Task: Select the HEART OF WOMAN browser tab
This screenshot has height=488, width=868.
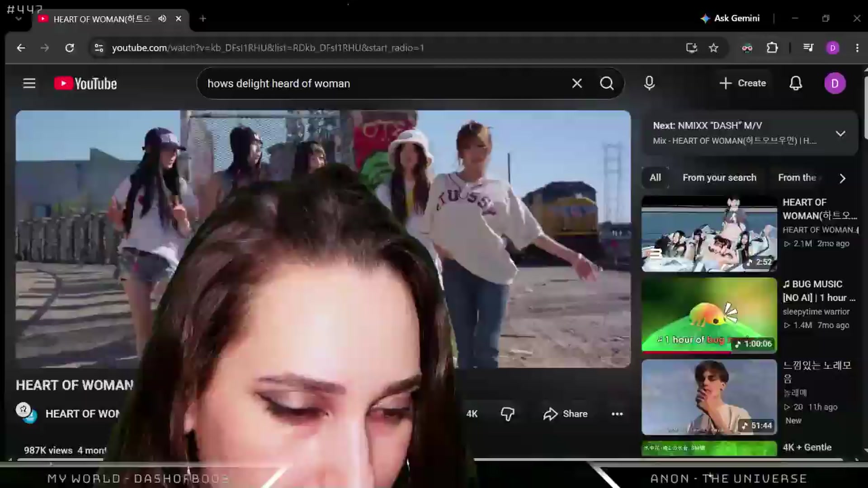Action: point(101,19)
